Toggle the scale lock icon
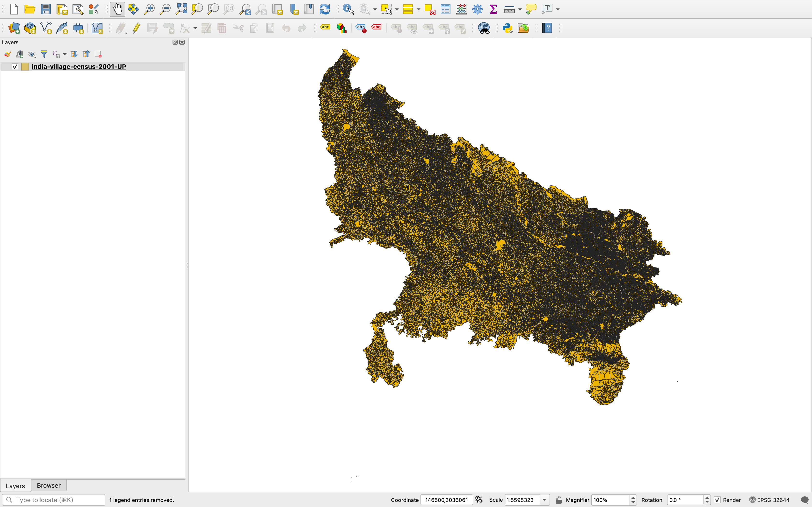Viewport: 812px width, 507px height. click(x=558, y=500)
